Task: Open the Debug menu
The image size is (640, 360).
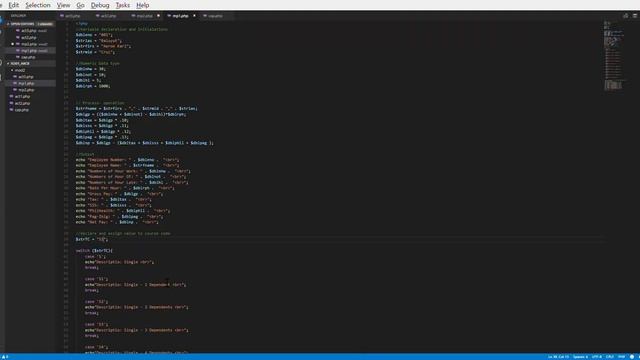Action: [100, 5]
